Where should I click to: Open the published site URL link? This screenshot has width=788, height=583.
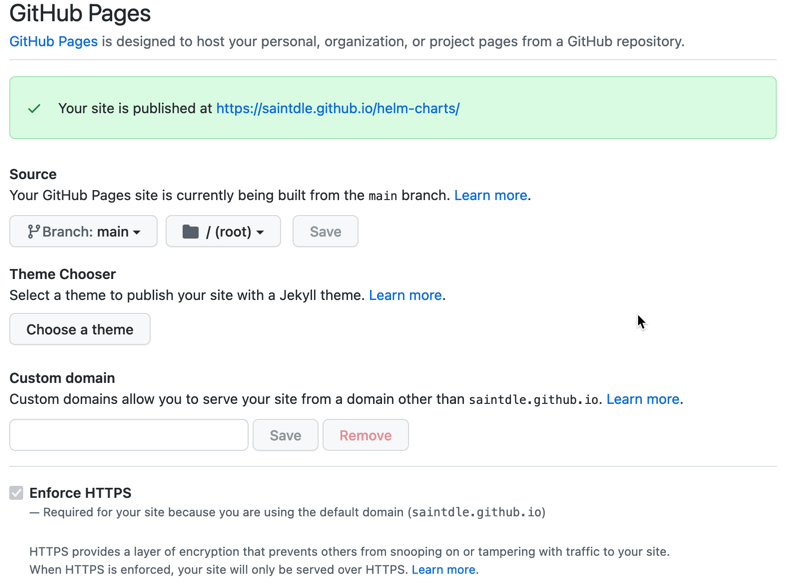click(x=338, y=108)
